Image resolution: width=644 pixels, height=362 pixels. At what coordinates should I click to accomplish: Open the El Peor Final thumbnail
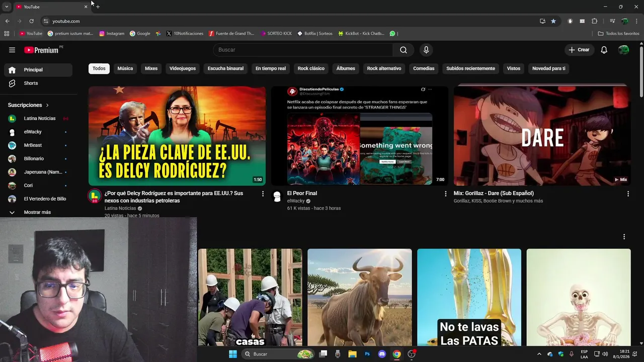(360, 136)
